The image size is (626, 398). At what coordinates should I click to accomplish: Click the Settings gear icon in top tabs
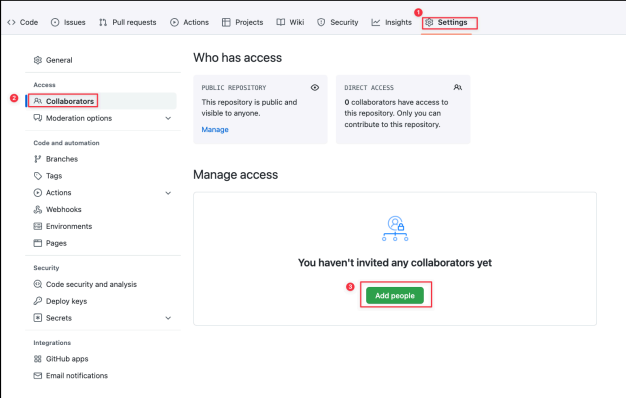429,22
